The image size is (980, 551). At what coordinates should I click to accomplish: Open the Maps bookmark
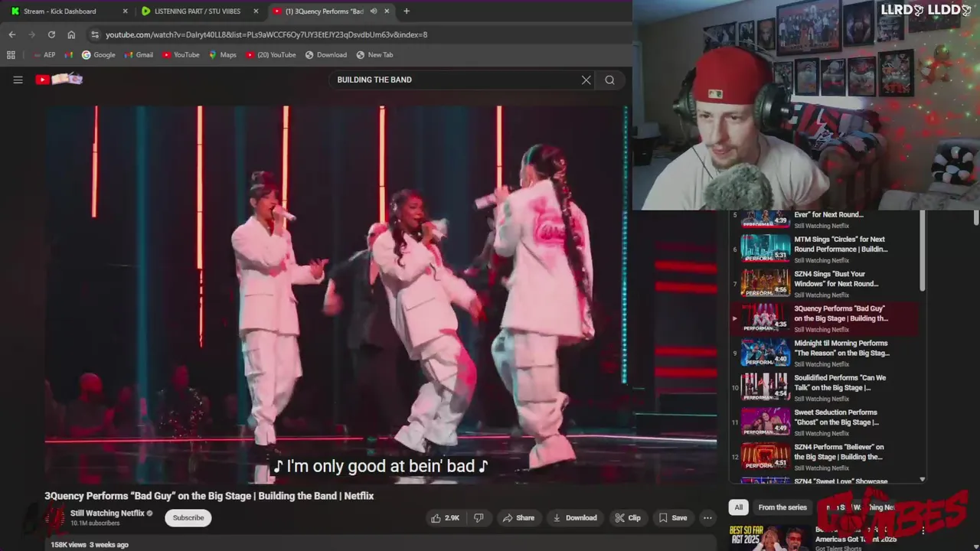pos(223,55)
